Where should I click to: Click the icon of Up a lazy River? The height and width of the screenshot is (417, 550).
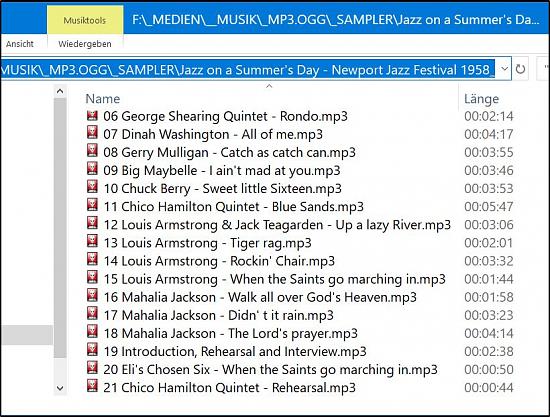(92, 224)
